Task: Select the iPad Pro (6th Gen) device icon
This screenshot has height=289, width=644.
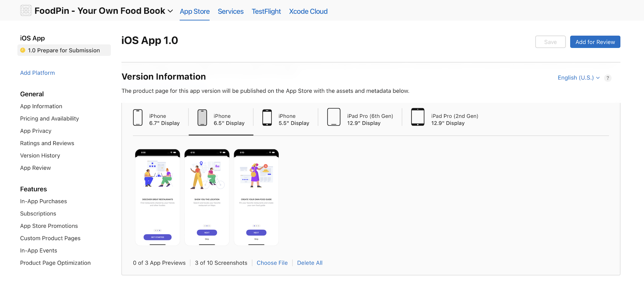Action: pos(333,117)
